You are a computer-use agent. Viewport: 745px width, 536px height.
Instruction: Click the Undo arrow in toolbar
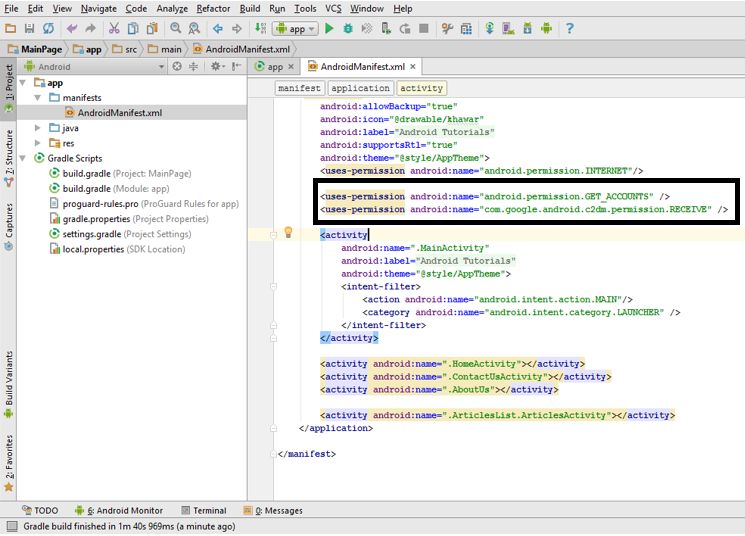point(71,29)
